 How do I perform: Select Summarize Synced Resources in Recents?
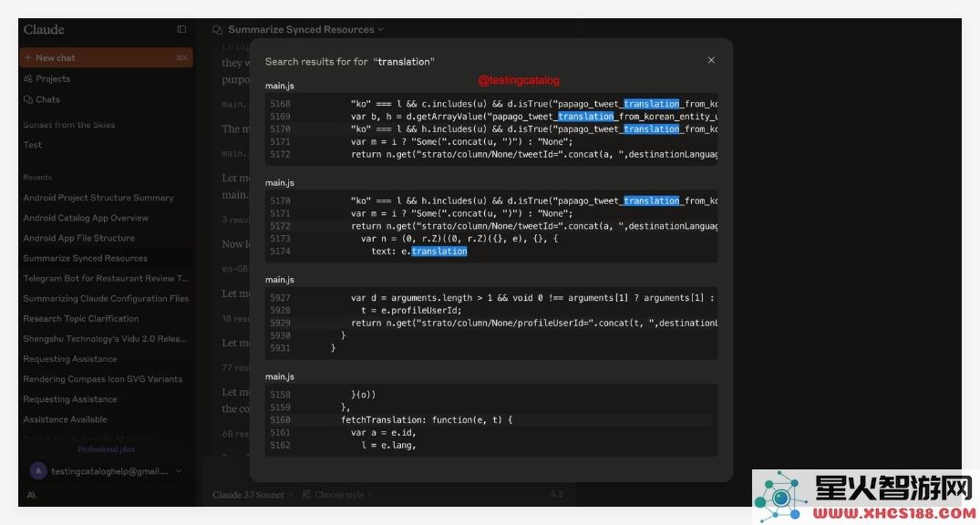(86, 258)
